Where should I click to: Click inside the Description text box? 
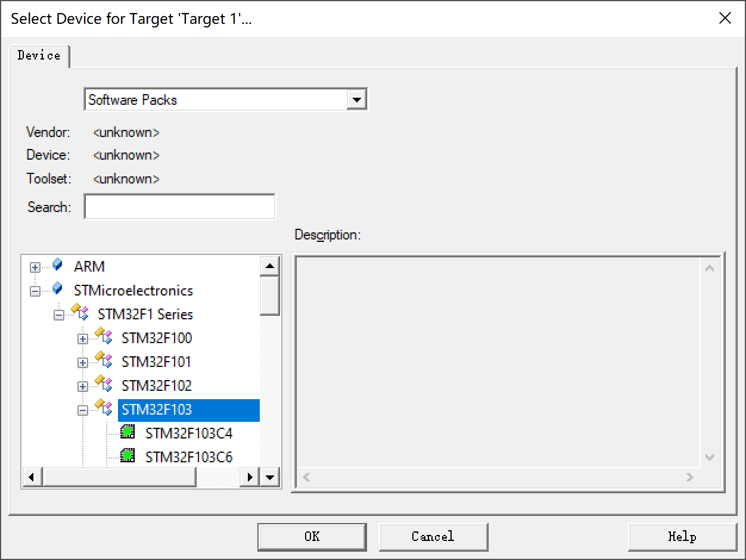498,362
